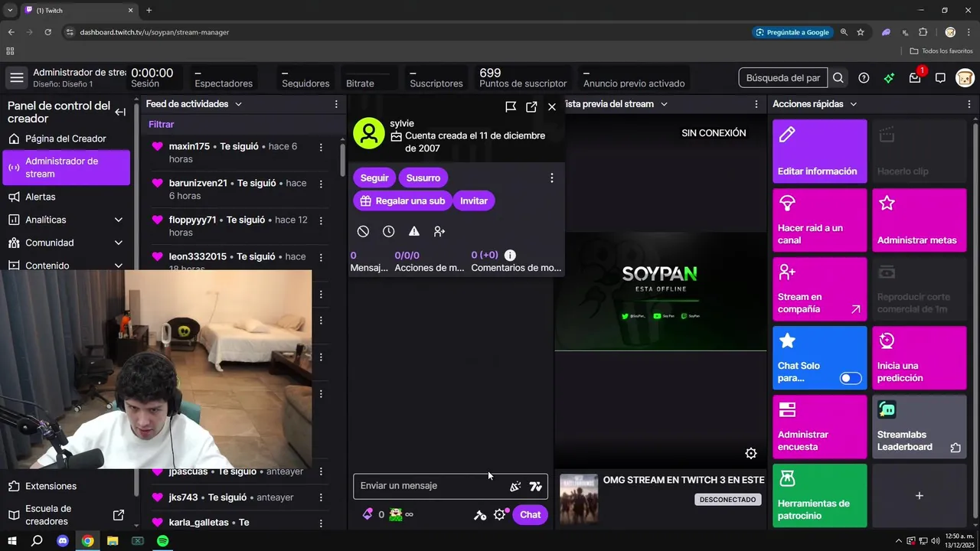Open Editar información quick action

point(819,151)
